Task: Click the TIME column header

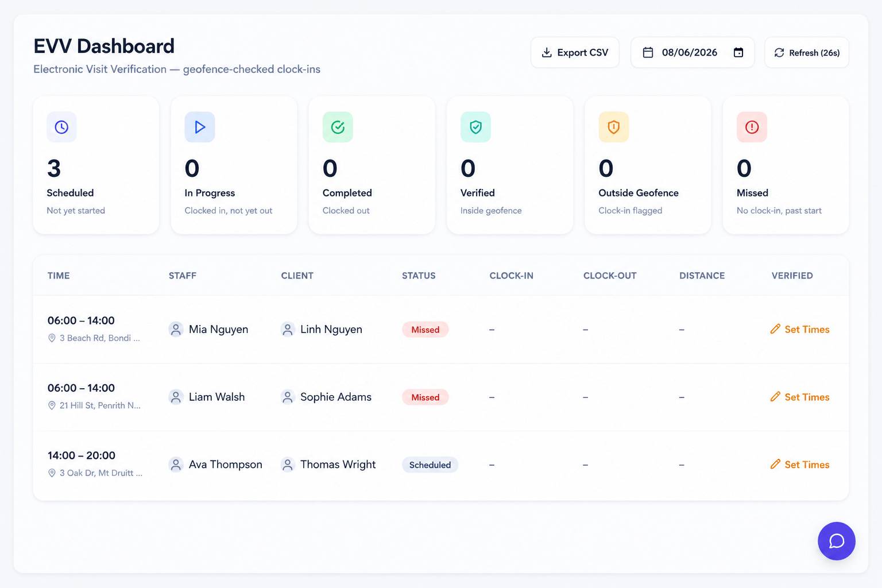Action: pos(59,276)
